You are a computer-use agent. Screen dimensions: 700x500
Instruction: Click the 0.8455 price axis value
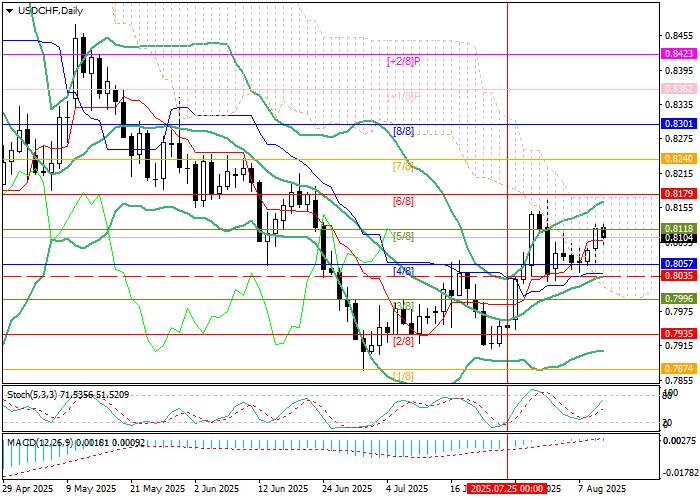coord(679,35)
